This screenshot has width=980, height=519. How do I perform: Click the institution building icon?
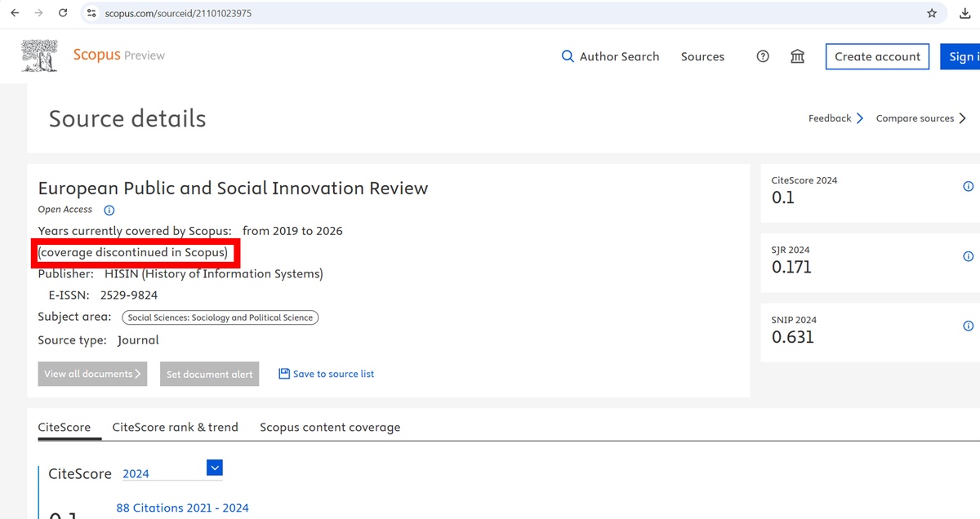(798, 56)
